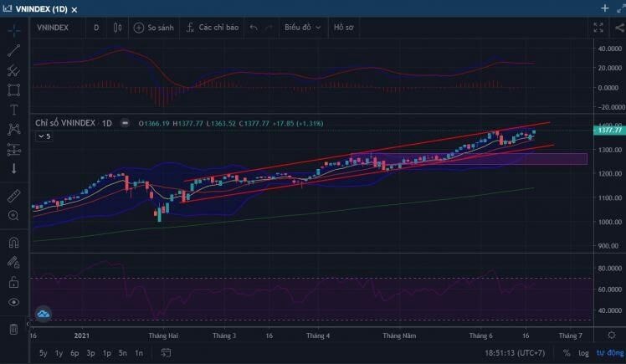This screenshot has width=626, height=364.
Task: Click VNINDEX symbol search field
Action: click(53, 28)
